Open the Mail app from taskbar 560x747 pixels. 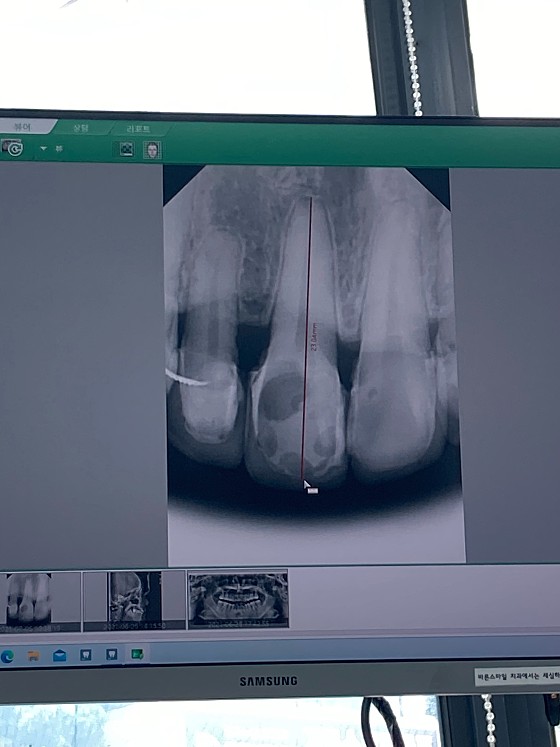click(x=60, y=656)
